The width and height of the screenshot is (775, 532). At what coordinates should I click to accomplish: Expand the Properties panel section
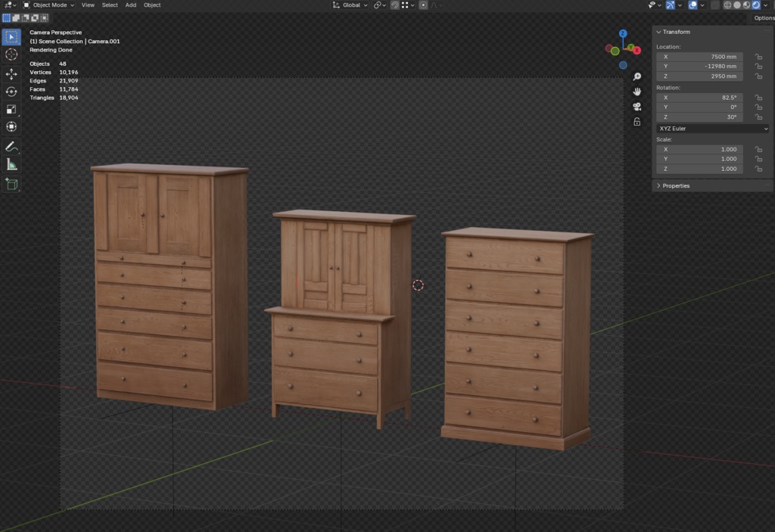click(676, 185)
